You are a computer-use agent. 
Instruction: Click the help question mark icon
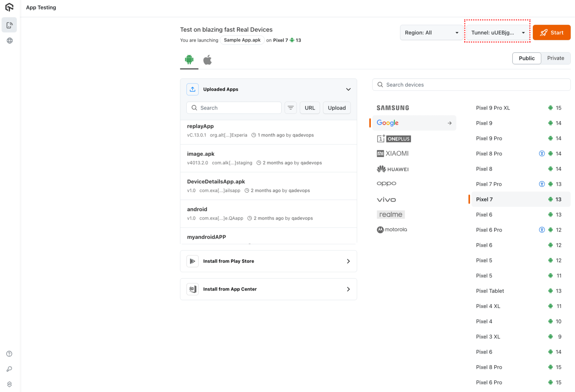[x=9, y=354]
